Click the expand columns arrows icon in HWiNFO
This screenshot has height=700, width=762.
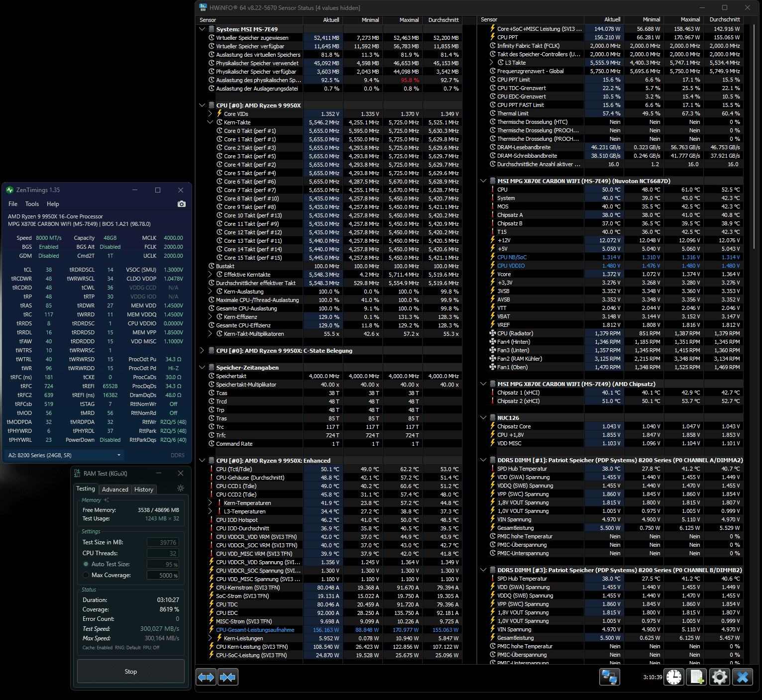[x=206, y=677]
